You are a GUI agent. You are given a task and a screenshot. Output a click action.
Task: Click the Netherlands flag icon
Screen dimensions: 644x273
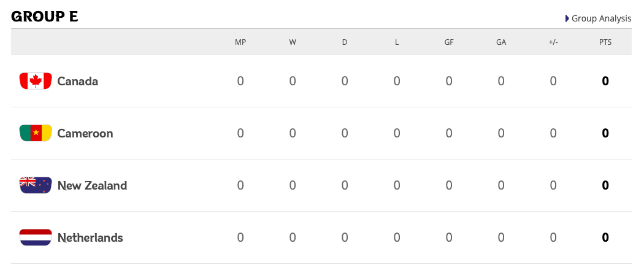tap(36, 237)
